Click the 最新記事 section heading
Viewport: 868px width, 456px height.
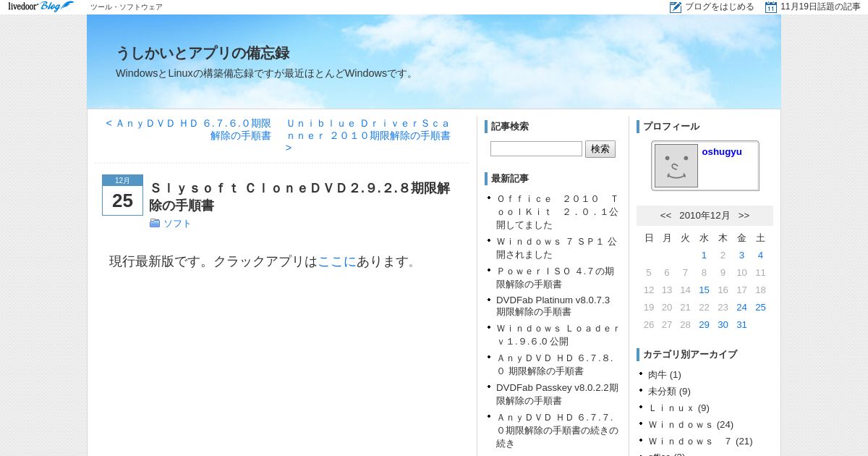[x=510, y=179]
